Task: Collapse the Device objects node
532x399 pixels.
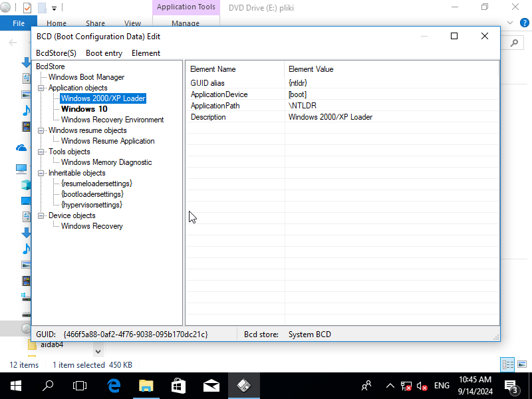Action: pyautogui.click(x=41, y=215)
